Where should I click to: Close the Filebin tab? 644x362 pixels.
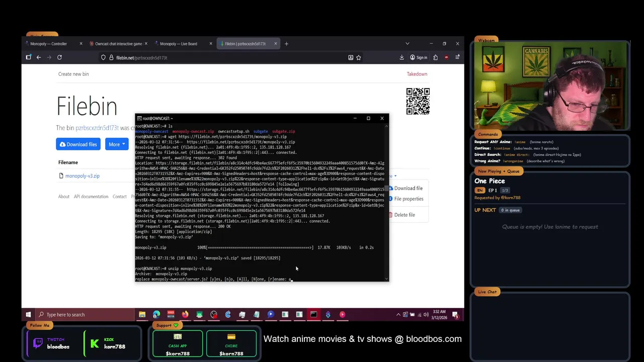click(x=276, y=44)
